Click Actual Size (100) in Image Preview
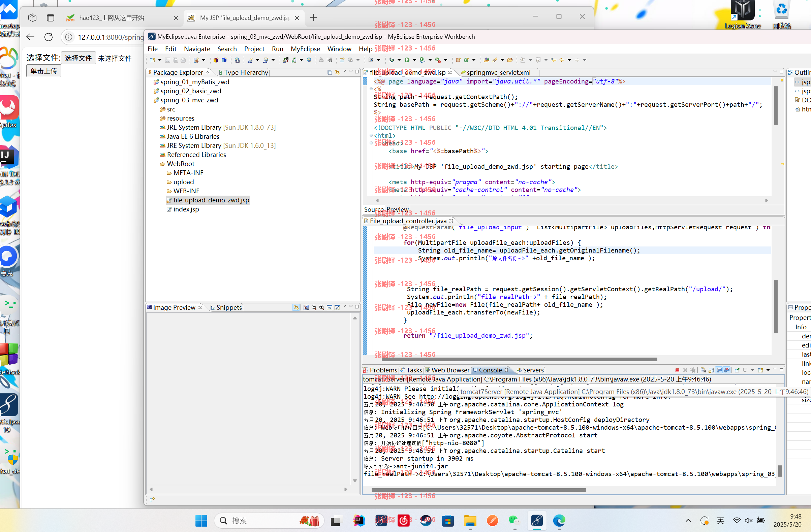The height and width of the screenshot is (532, 811). [330, 307]
